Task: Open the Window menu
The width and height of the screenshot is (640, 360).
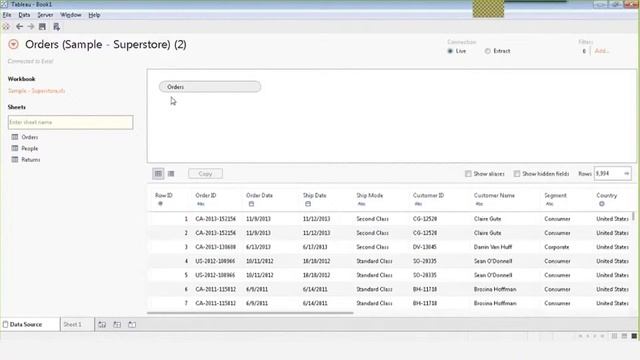Action: pos(71,15)
